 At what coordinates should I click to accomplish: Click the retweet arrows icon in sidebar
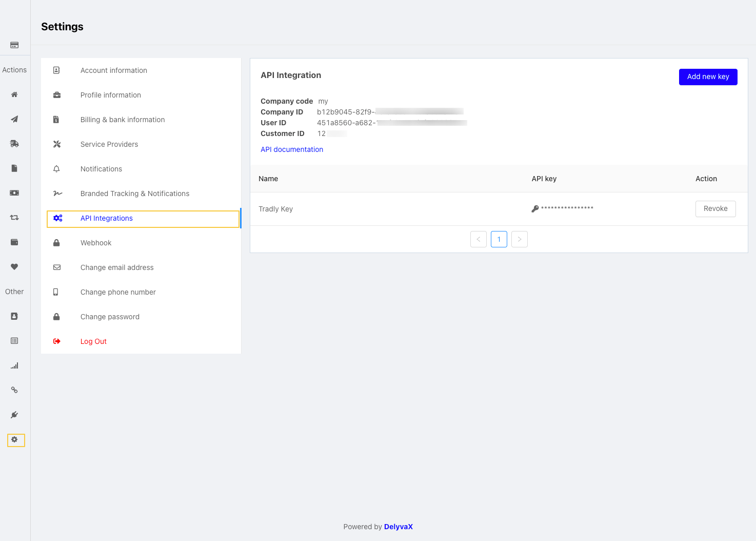(14, 218)
